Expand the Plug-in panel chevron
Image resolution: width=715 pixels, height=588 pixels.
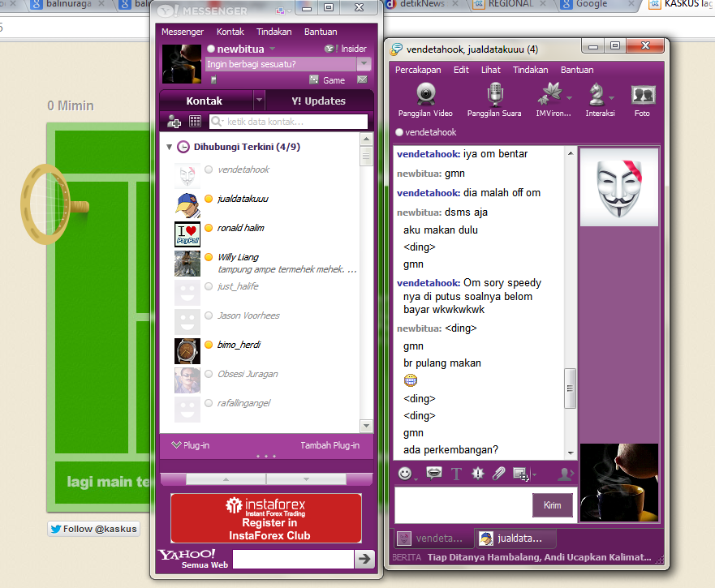pos(176,445)
